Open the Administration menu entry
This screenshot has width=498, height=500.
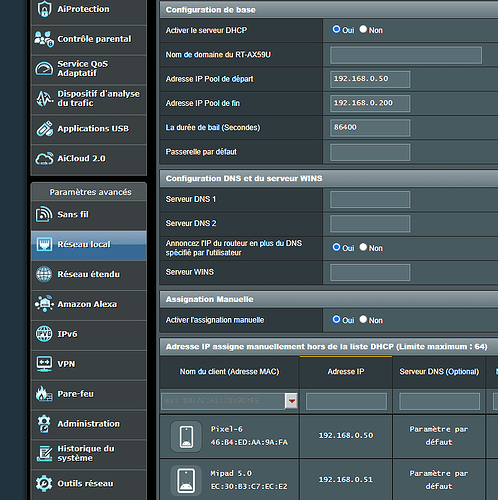click(x=89, y=424)
